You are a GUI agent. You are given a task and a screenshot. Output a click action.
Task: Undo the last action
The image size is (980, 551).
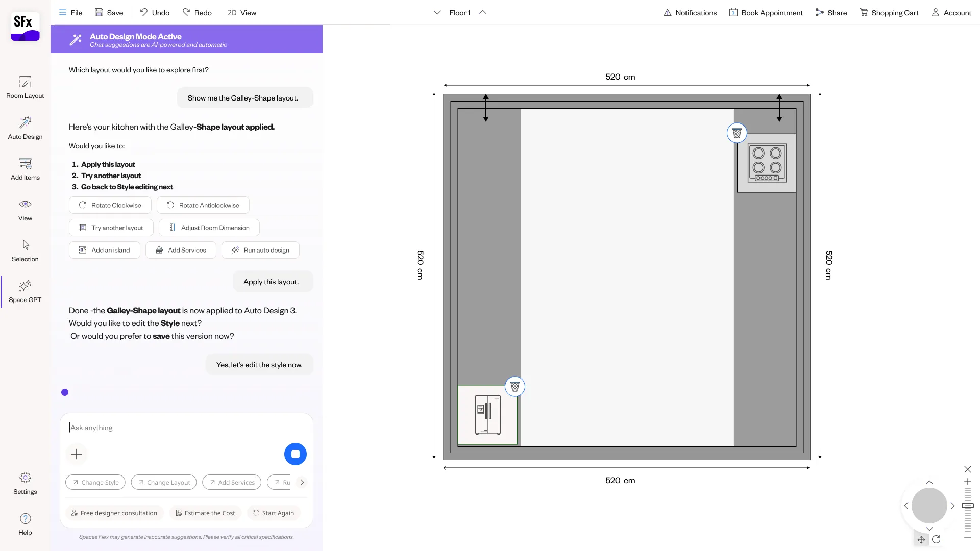[x=155, y=13]
